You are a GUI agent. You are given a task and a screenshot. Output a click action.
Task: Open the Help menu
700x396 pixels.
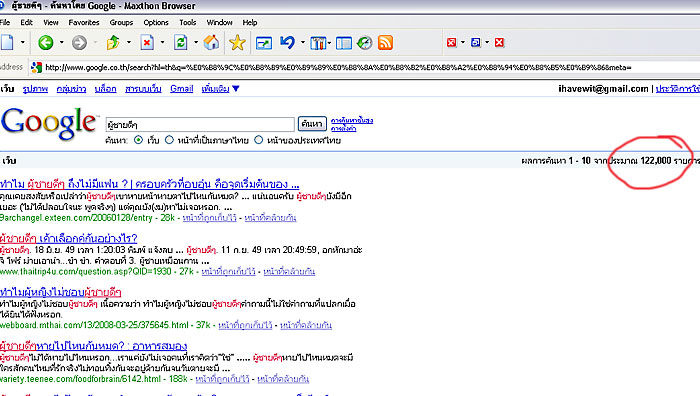point(250,22)
